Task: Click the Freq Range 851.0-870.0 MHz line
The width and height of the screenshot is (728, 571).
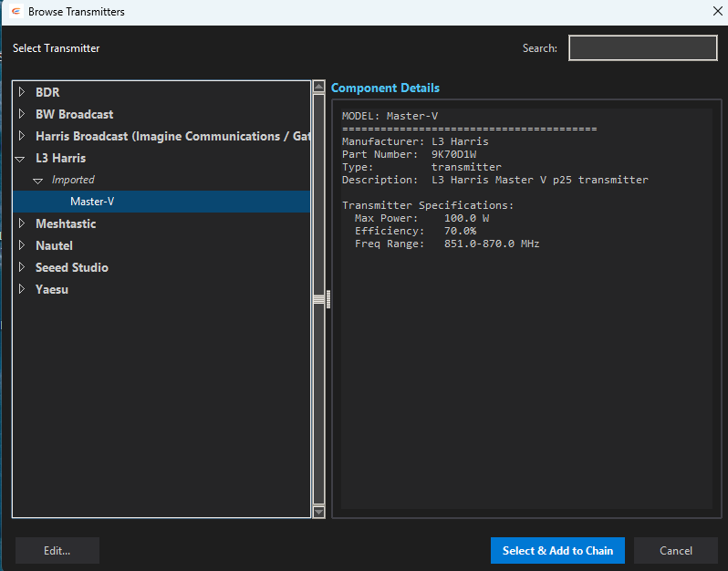Action: (x=447, y=244)
